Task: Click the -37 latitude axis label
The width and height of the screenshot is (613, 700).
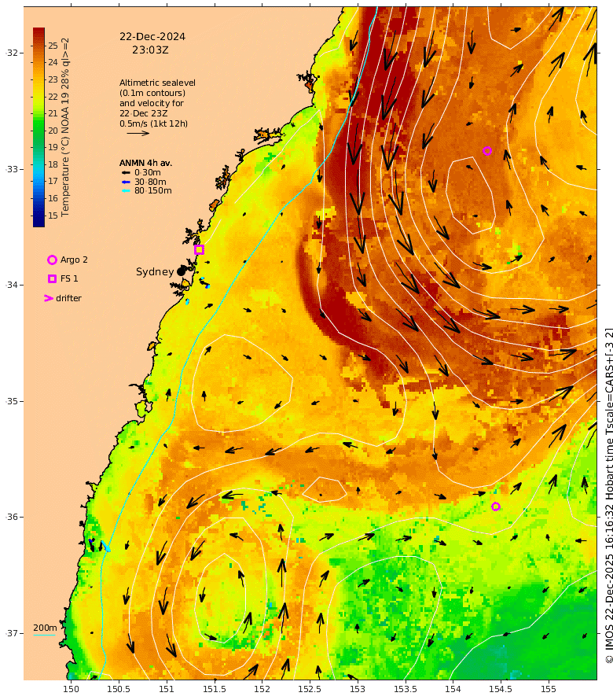Action: point(12,633)
